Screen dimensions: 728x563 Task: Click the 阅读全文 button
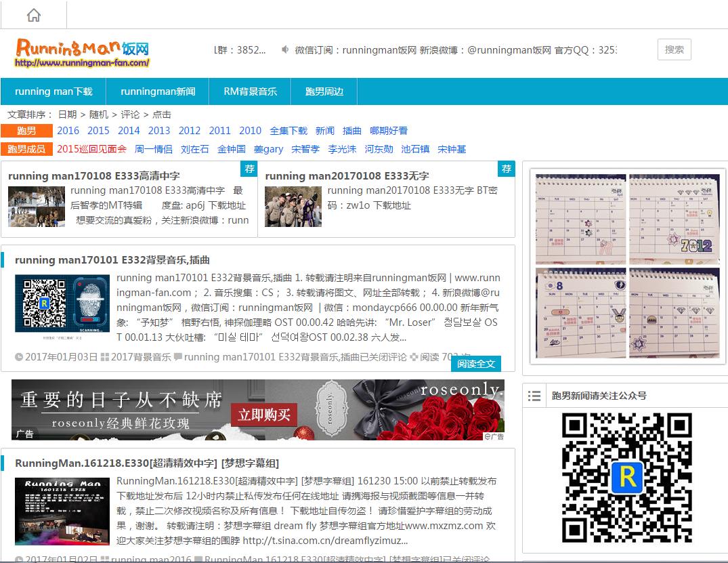tap(476, 364)
